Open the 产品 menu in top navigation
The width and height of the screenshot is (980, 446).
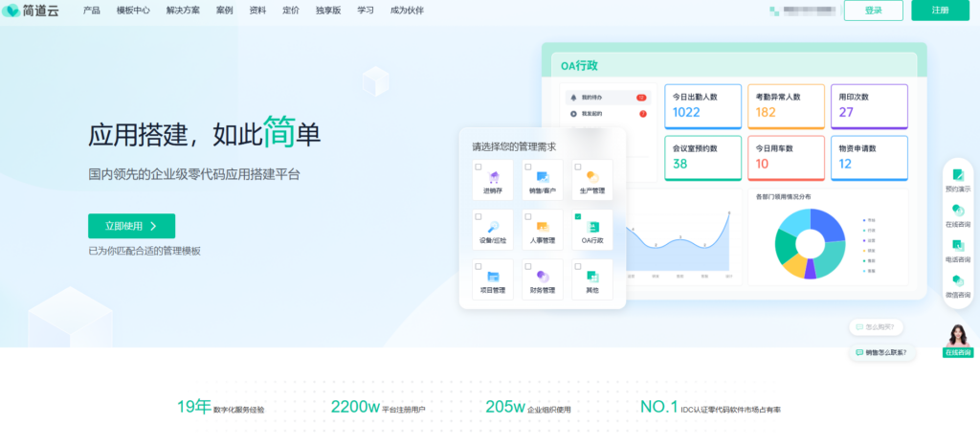[x=92, y=11]
